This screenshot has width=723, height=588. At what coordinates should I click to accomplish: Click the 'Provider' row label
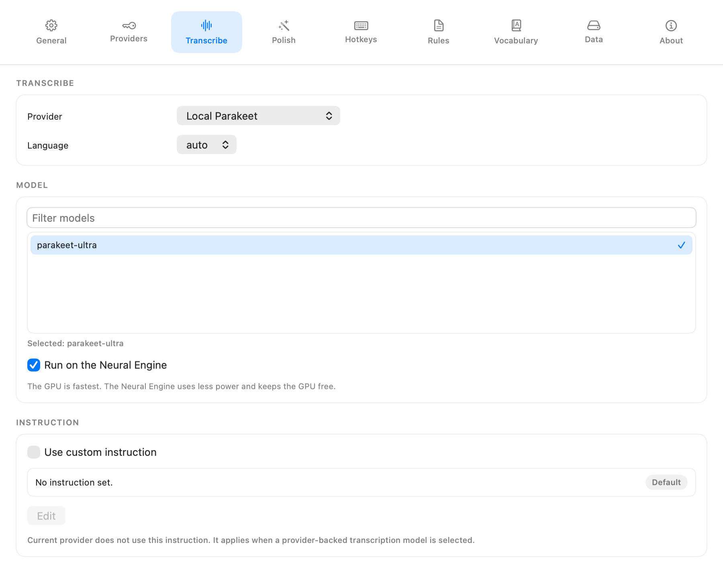(45, 116)
